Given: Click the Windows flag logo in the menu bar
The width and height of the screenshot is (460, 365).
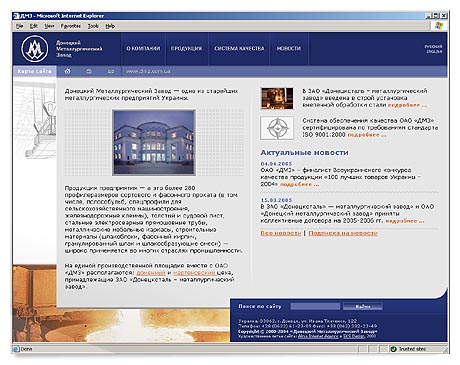Looking at the screenshot, I should tap(439, 26).
